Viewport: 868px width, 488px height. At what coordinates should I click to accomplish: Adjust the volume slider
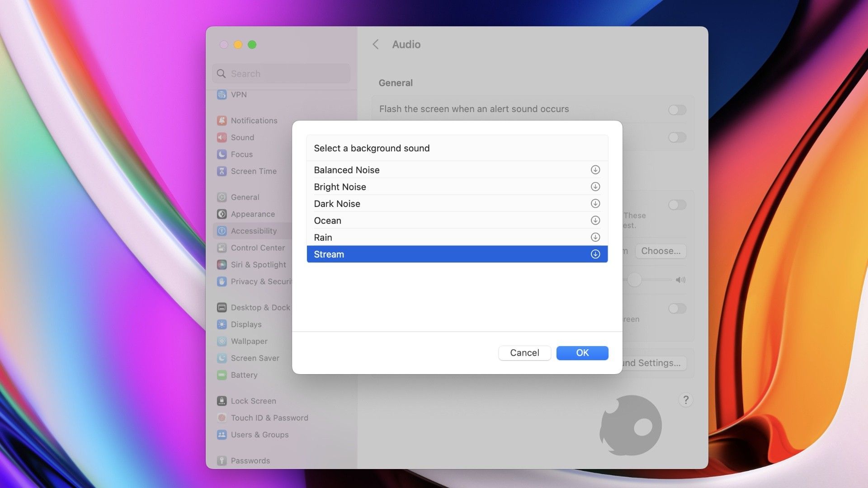(x=634, y=280)
